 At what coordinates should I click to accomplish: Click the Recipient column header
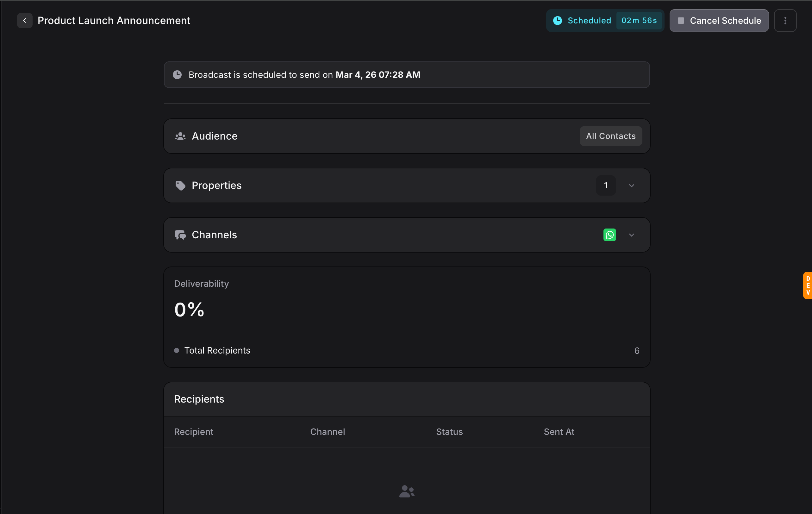click(194, 432)
